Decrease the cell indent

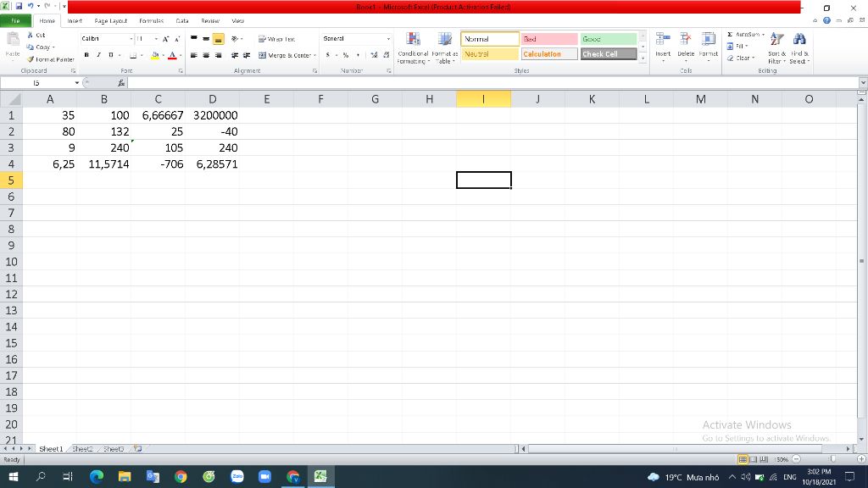tap(235, 55)
